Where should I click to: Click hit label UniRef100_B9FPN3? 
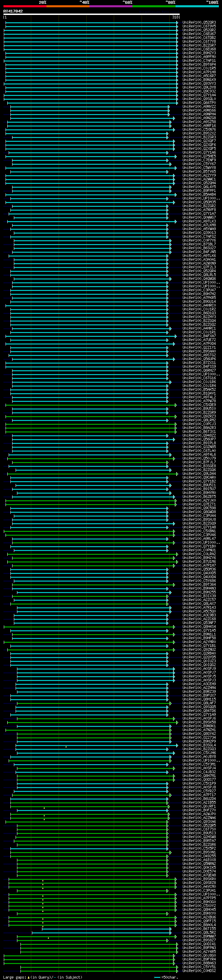click(199, 948)
